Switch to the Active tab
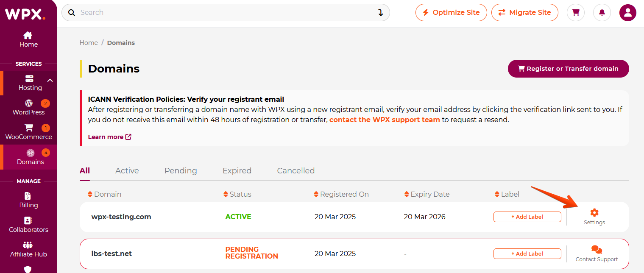Viewport: 644px width, 273px height. coord(127,170)
